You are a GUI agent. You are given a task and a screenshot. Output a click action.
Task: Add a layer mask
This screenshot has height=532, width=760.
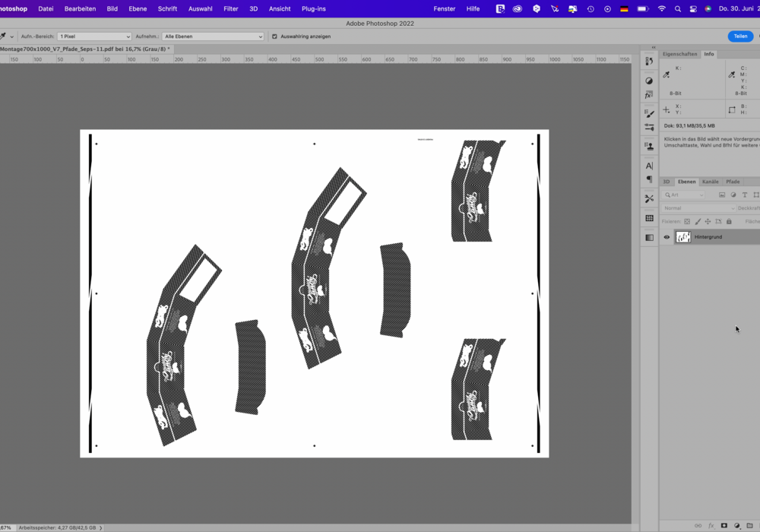click(724, 526)
